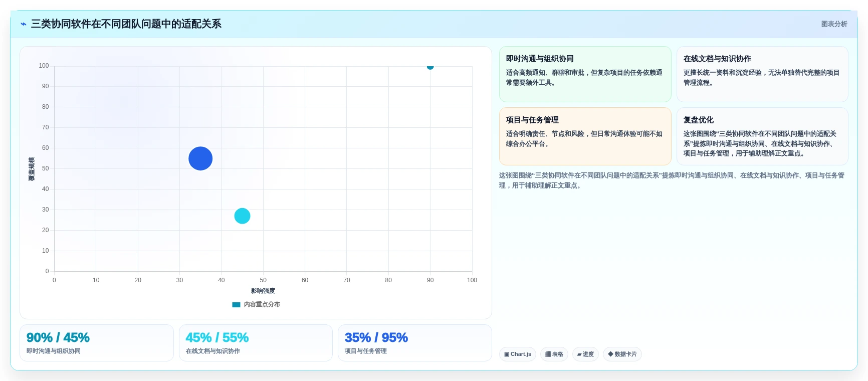Toggle the 内容重点分布 legend label
868x381 pixels.
[x=262, y=305]
